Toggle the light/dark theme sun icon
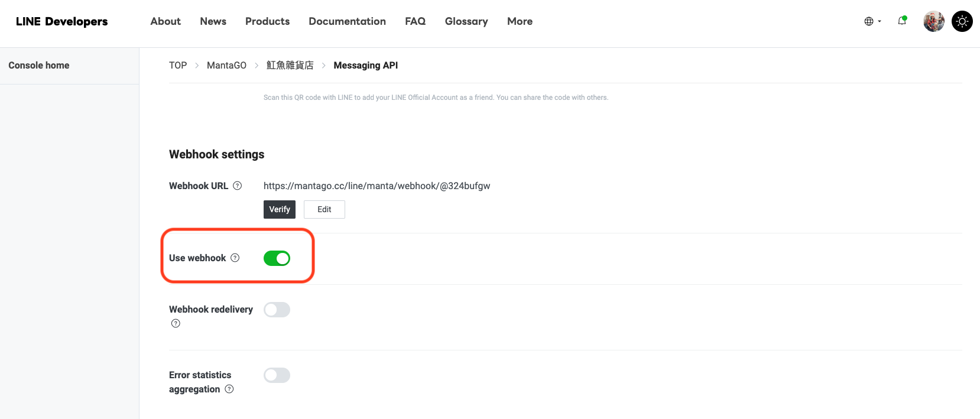The height and width of the screenshot is (419, 980). (962, 21)
